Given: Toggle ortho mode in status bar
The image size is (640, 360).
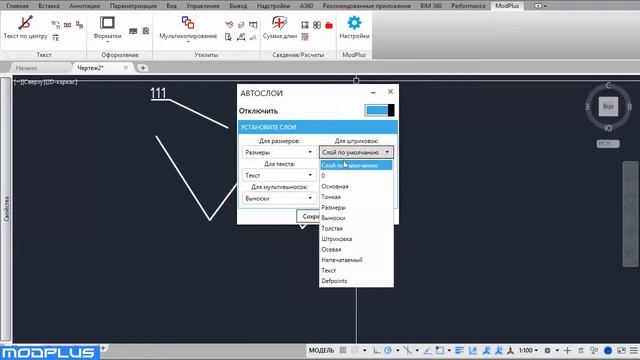Looking at the screenshot, I should pyautogui.click(x=376, y=351).
